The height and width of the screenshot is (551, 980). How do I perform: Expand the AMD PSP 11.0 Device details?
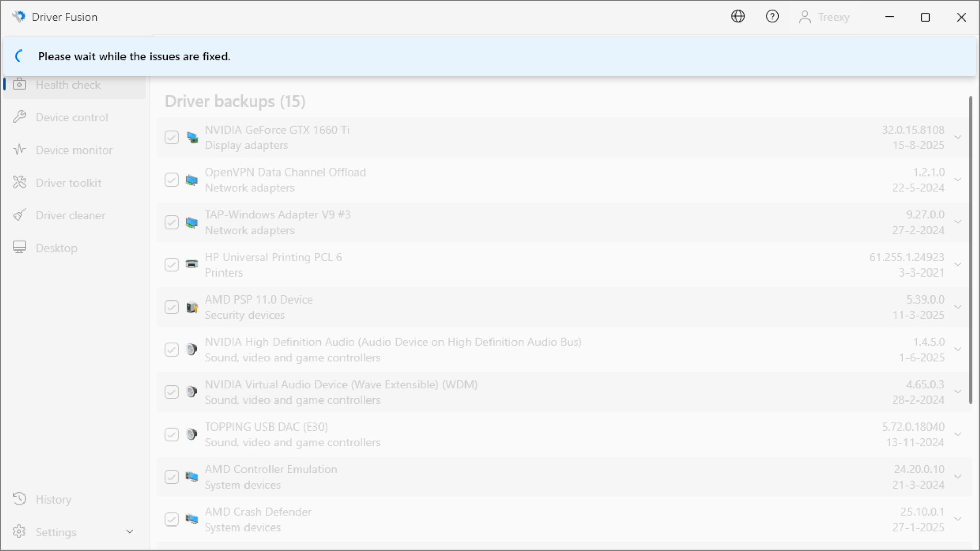(958, 307)
